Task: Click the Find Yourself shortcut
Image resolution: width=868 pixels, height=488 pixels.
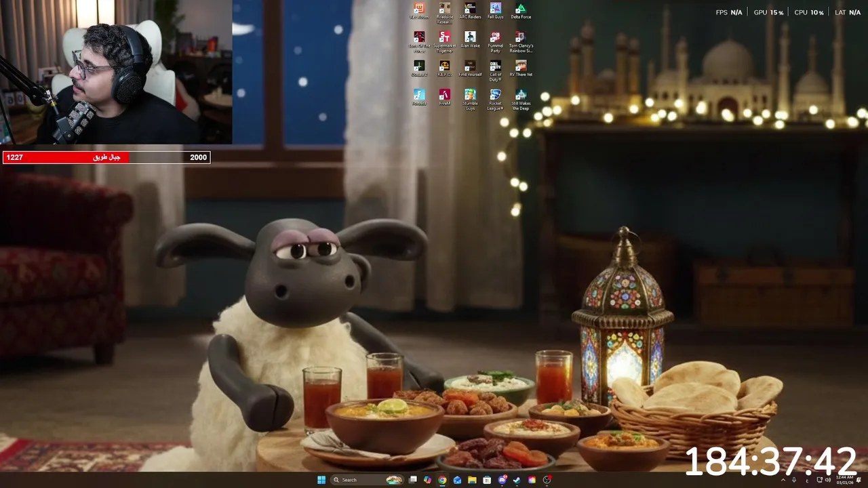Action: 470,68
